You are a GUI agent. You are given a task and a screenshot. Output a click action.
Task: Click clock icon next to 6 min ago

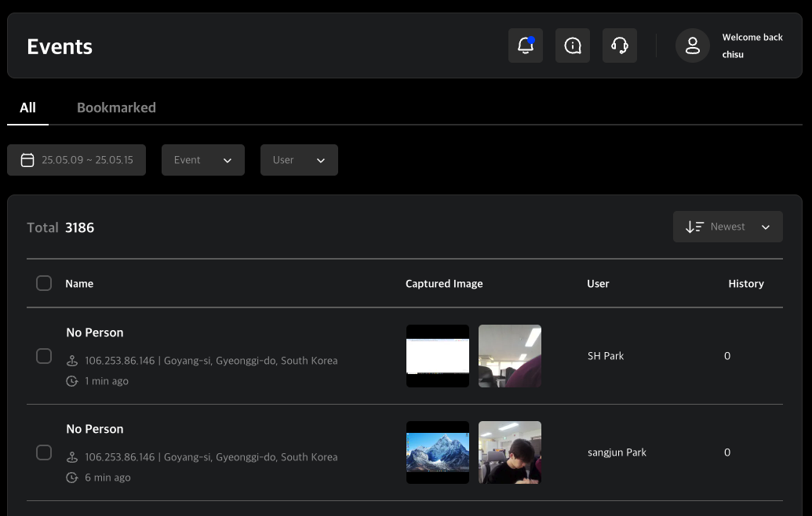[x=72, y=478]
